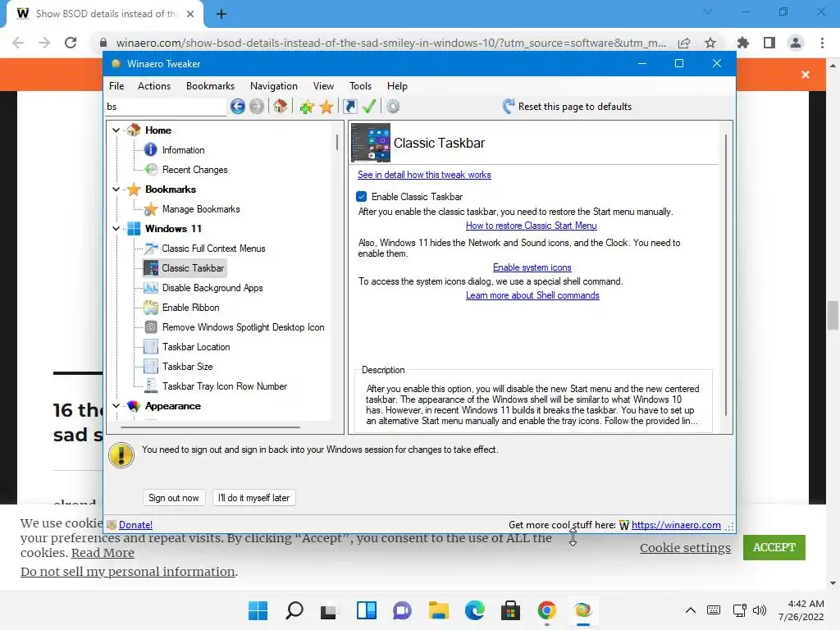
Task: Select Information in the tree
Action: coord(183,150)
